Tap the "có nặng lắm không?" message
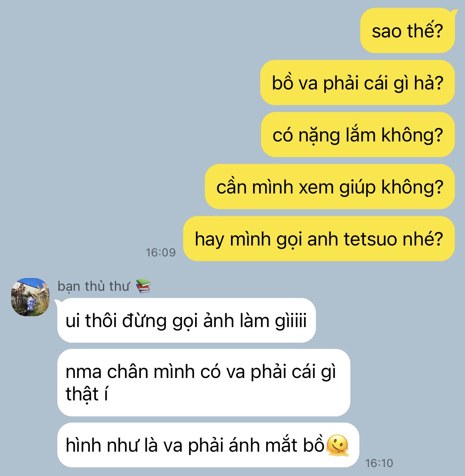This screenshot has height=476, width=465. click(358, 135)
